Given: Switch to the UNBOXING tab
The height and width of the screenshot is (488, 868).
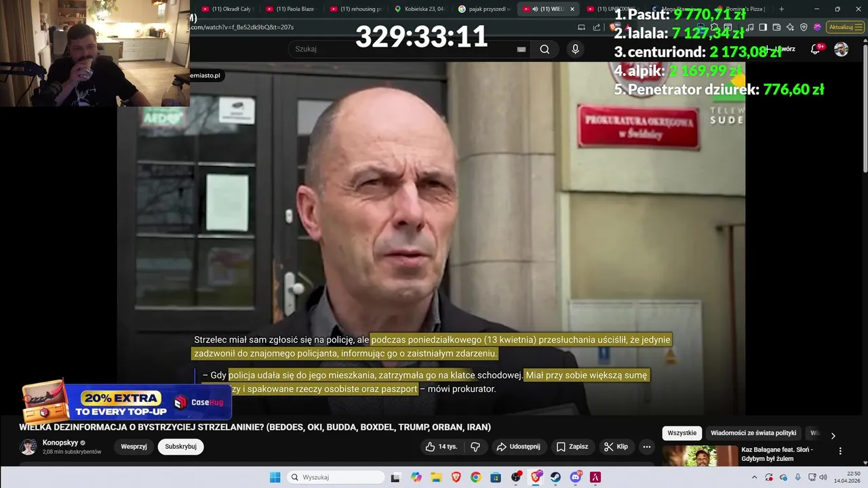Looking at the screenshot, I should point(610,9).
